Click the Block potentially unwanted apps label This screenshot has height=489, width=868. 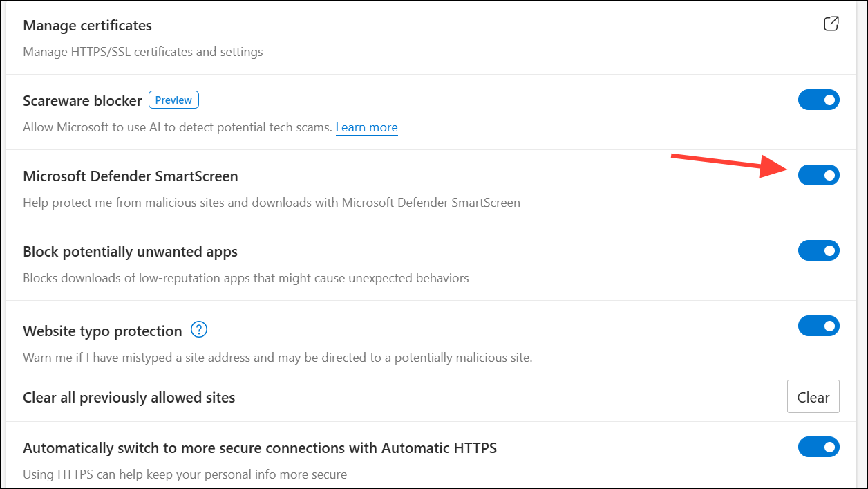point(130,252)
